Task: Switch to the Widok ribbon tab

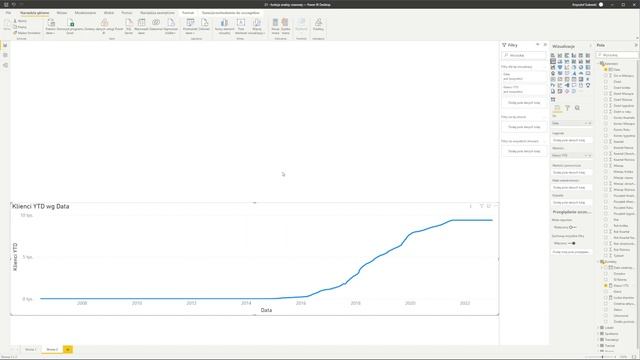Action: 109,13
